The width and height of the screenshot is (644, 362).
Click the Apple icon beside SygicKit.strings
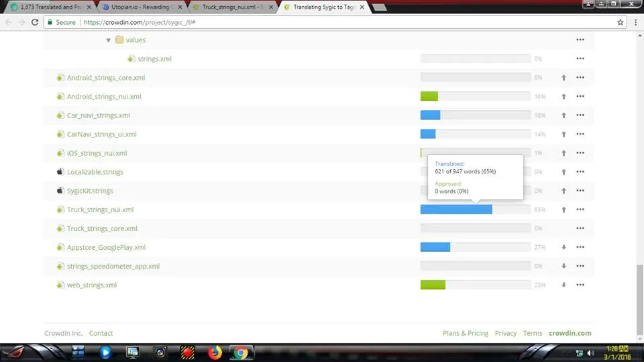(x=60, y=191)
